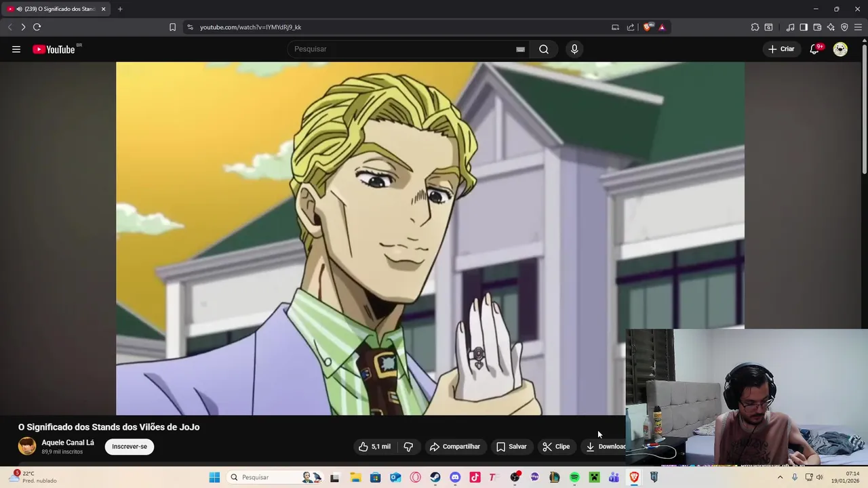Open the Windows Start menu

[214, 477]
